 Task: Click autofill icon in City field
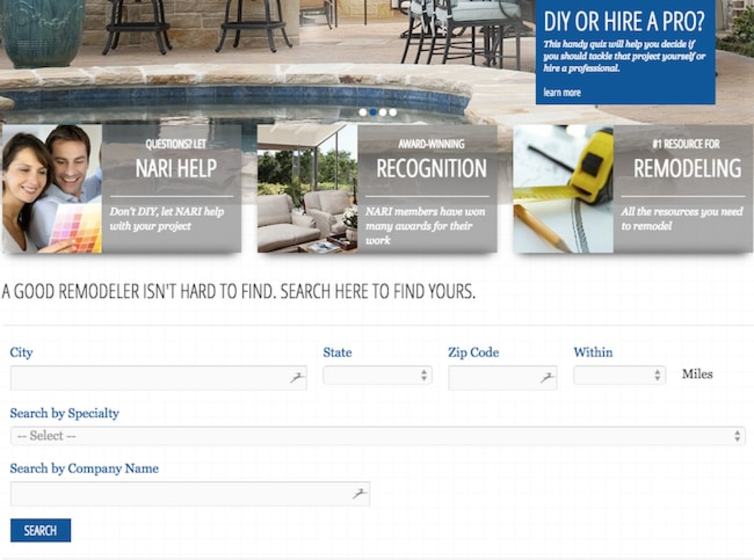(297, 377)
